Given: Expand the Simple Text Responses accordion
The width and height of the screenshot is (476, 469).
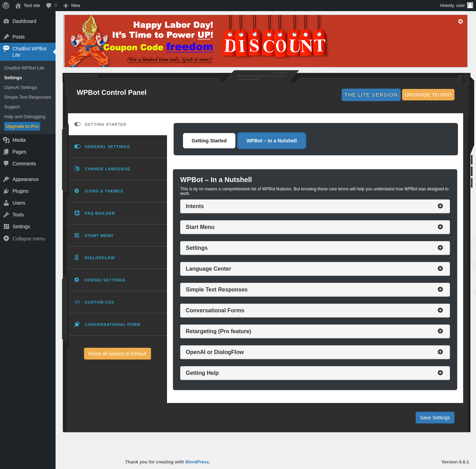Looking at the screenshot, I should click(x=315, y=290).
